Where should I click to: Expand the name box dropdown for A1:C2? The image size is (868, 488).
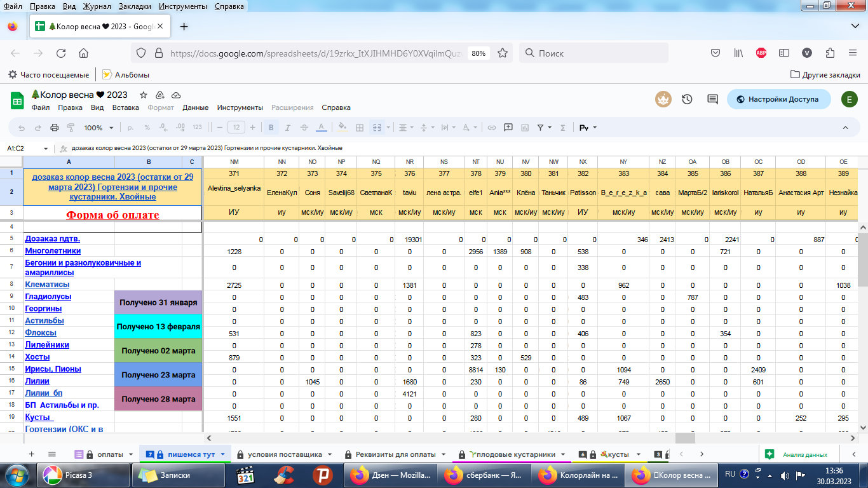[x=45, y=148]
